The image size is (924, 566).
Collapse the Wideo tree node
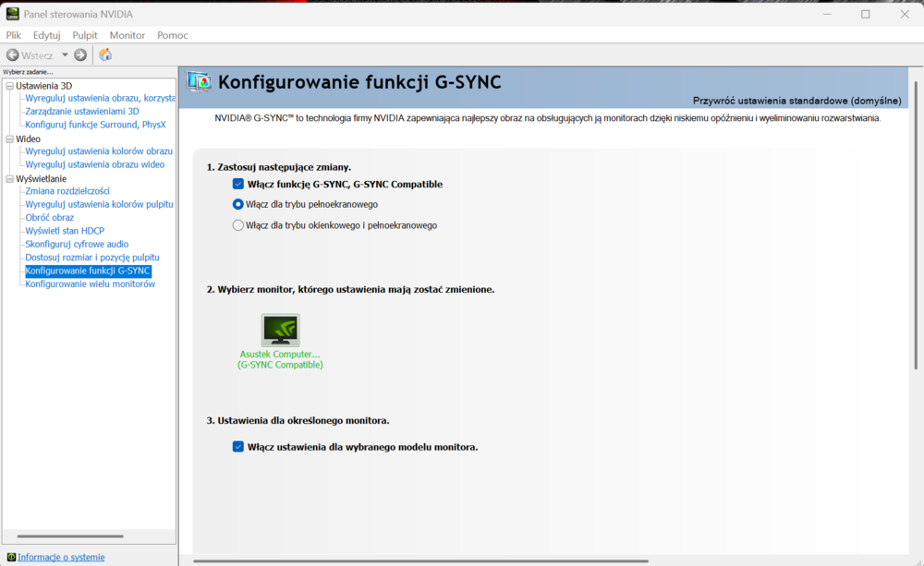click(x=9, y=139)
